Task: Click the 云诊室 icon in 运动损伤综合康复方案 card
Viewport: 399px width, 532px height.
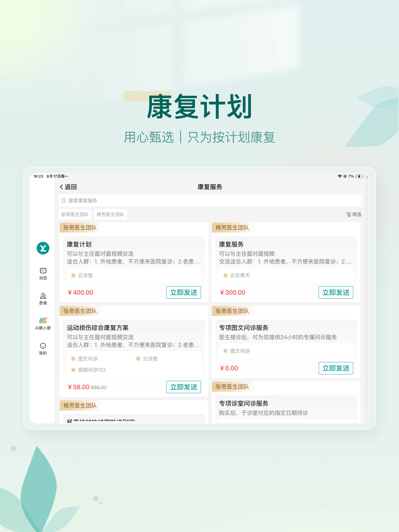Action: [x=138, y=359]
